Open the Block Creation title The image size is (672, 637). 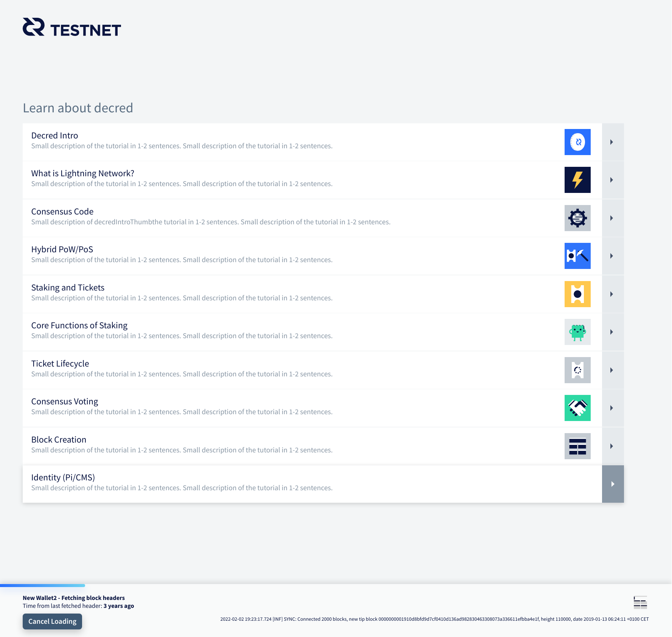59,440
